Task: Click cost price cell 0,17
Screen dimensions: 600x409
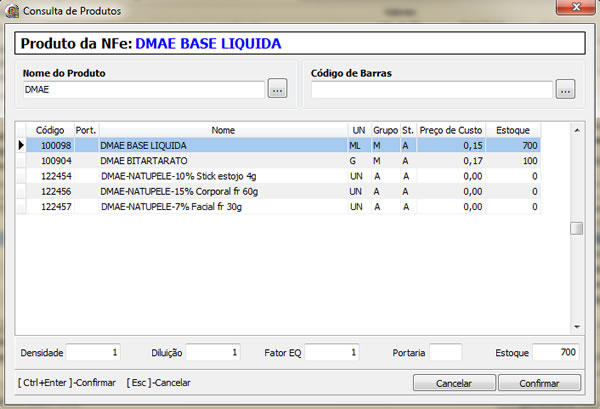Action: pyautogui.click(x=451, y=161)
